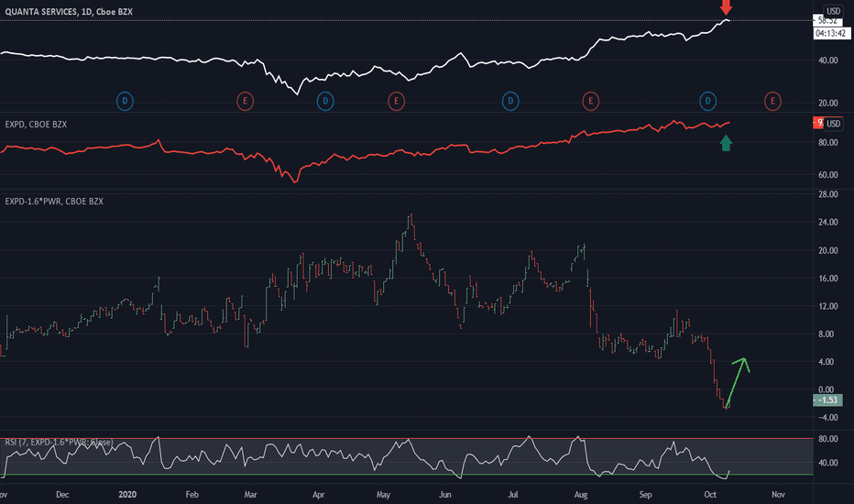The height and width of the screenshot is (504, 854).
Task: Click the EXPD, CBOE BZX series label
Action: point(36,125)
